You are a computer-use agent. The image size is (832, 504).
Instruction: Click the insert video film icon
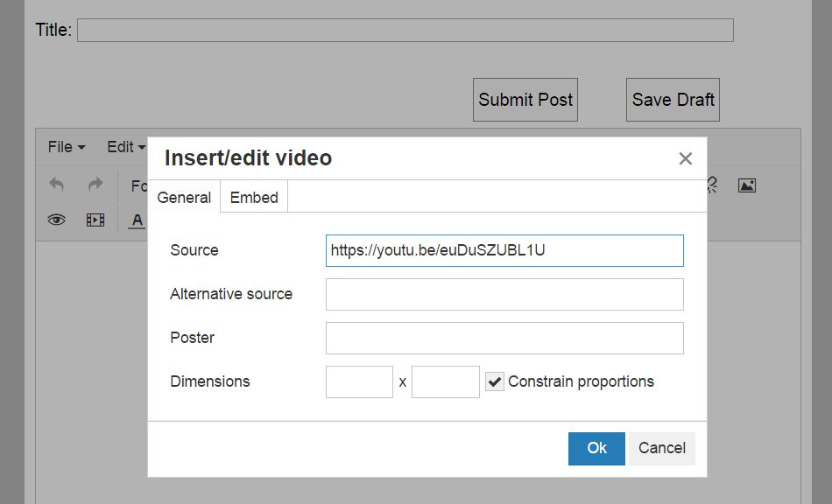pos(95,220)
